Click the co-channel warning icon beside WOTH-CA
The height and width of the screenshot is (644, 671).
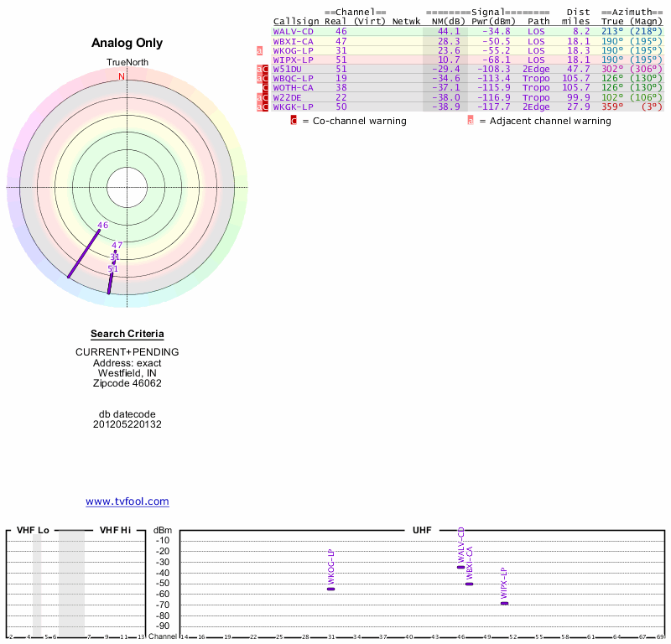tap(265, 87)
